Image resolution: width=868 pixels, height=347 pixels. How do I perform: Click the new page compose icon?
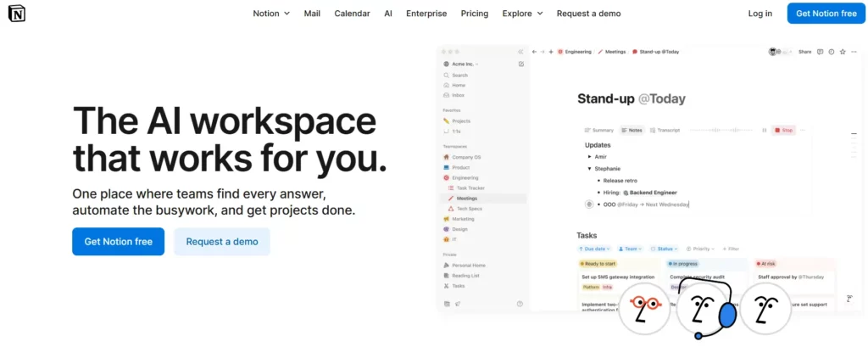tap(521, 64)
